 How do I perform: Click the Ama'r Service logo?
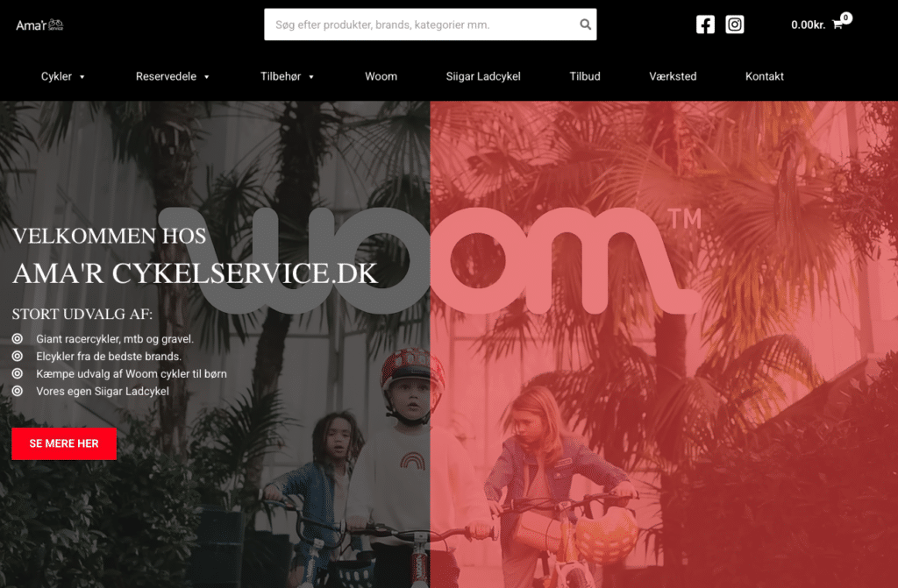point(39,25)
